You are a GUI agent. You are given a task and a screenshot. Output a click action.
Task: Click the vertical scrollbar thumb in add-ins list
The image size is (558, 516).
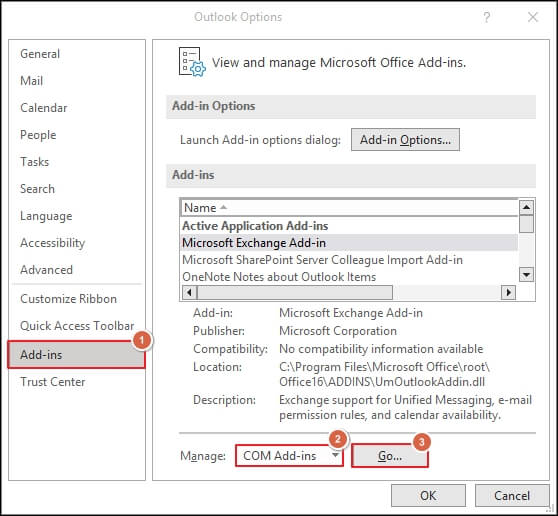point(526,224)
